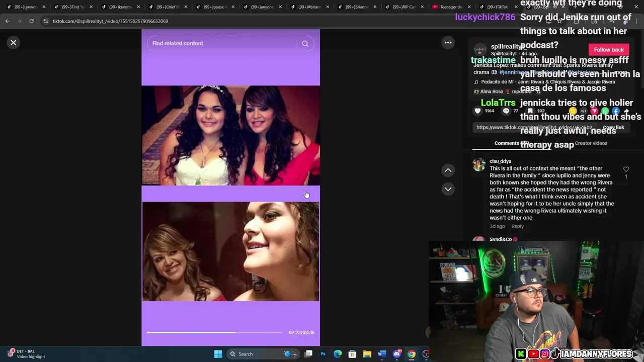The height and width of the screenshot is (362, 644).
Task: Open the Windows Start menu
Action: [x=218, y=354]
